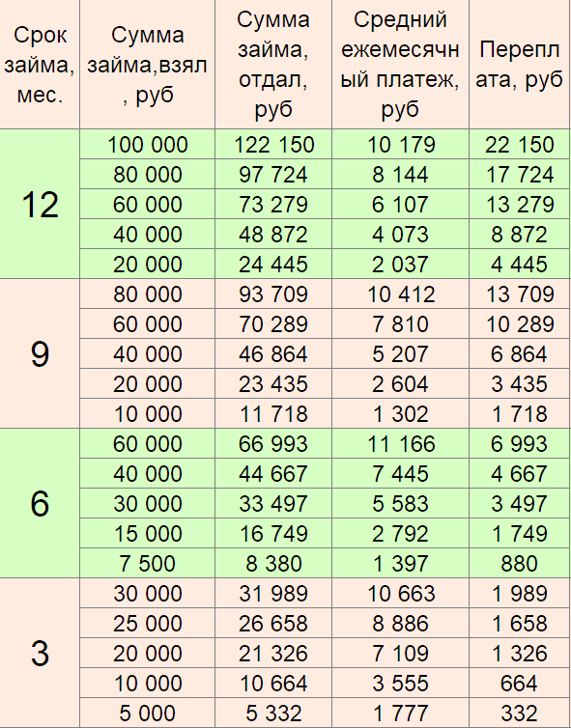The width and height of the screenshot is (571, 728).
Task: Click the monthly payment value 8 886
Action: (400, 623)
